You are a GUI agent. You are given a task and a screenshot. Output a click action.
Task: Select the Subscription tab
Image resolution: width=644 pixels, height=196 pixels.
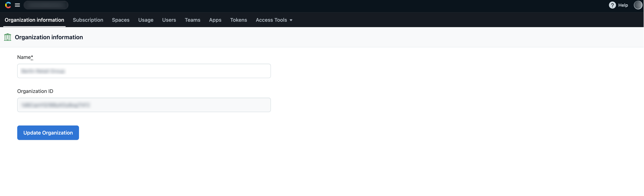click(x=88, y=20)
